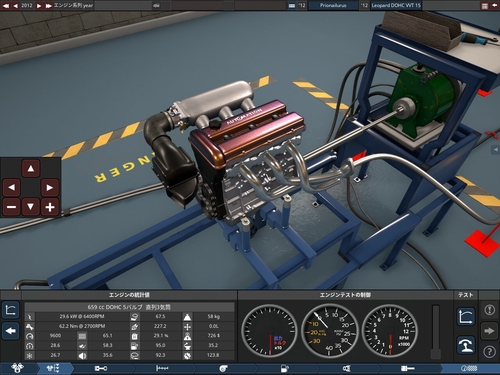Select the Prionailurus model name field
The width and height of the screenshot is (500, 375).
tap(333, 5)
